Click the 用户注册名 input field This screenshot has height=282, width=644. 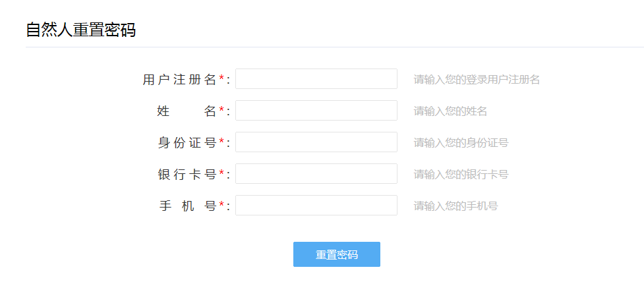pyautogui.click(x=316, y=79)
